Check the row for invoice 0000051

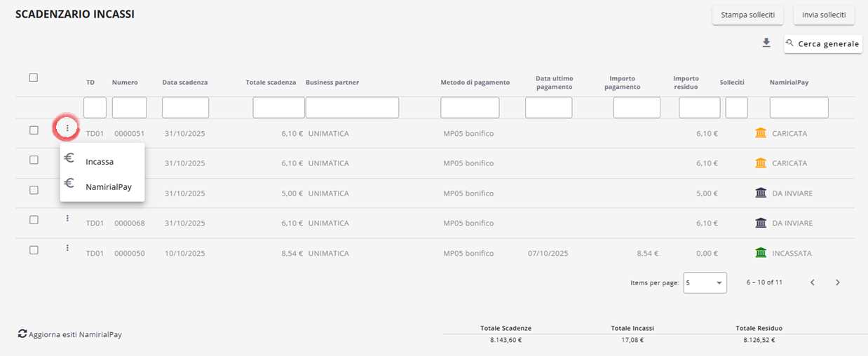tap(34, 130)
